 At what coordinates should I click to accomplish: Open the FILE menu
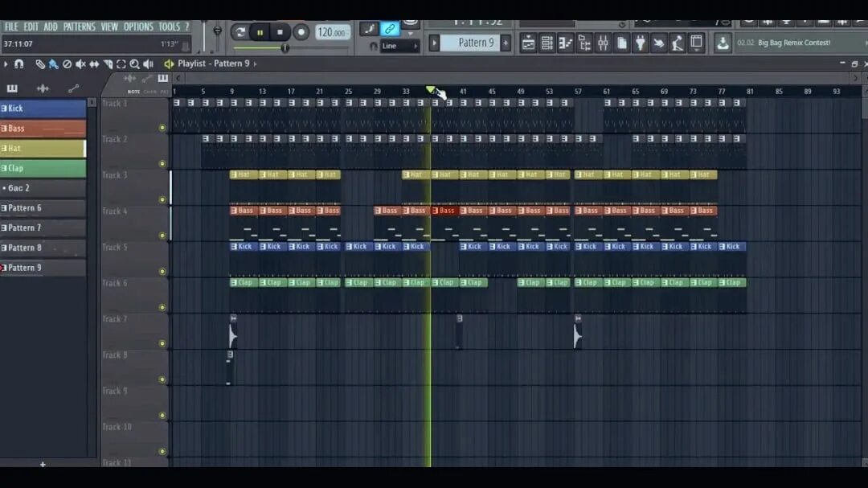tap(11, 27)
